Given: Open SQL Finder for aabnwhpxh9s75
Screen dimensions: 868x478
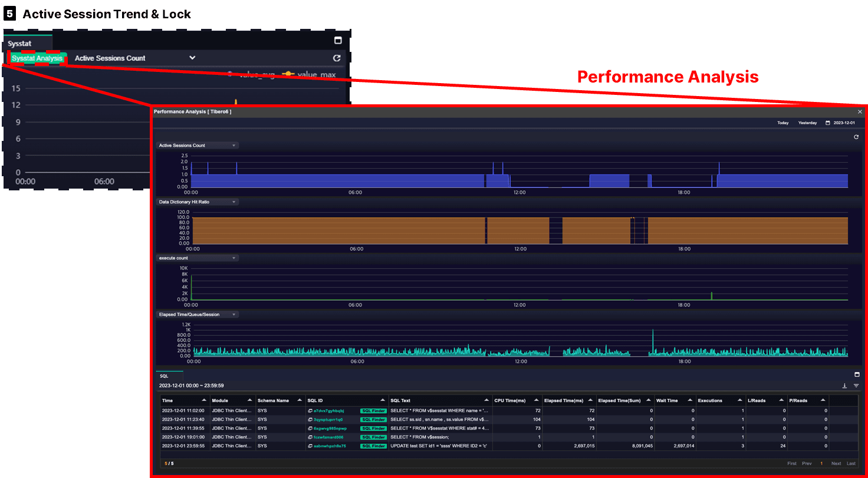Looking at the screenshot, I should tap(373, 446).
